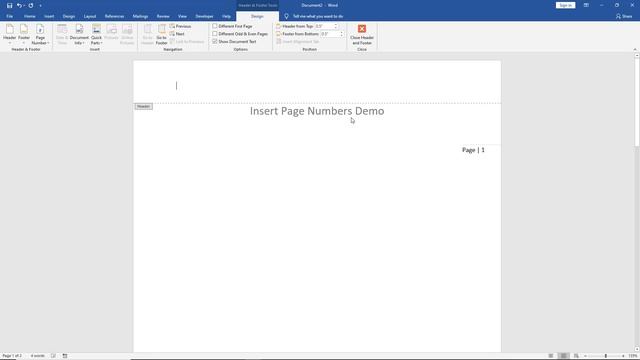The image size is (640, 360).
Task: Switch to the Review tab
Action: [163, 16]
